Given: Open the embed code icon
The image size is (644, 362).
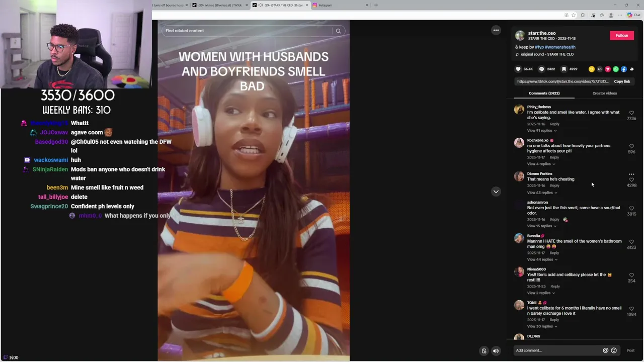Looking at the screenshot, I should click(x=600, y=69).
